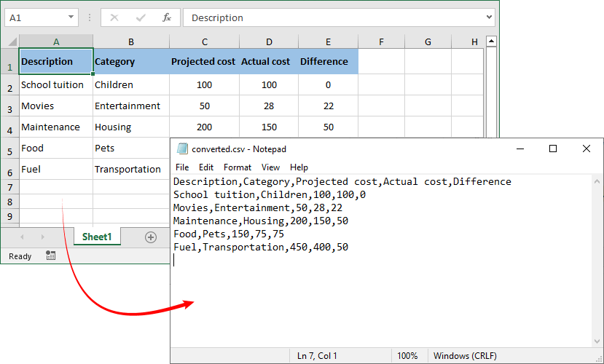
Task: Open the Name Box dropdown arrow
Action: click(71, 17)
